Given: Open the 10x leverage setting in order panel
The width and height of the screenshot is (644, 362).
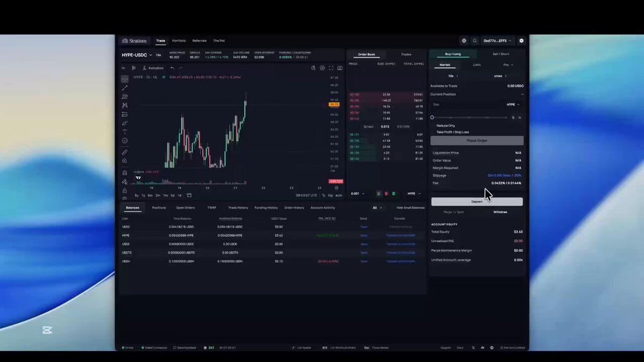Looking at the screenshot, I should (x=453, y=76).
